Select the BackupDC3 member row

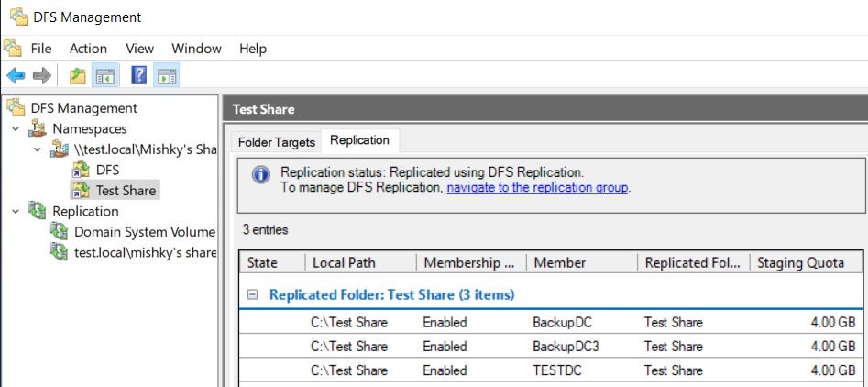coord(550,347)
